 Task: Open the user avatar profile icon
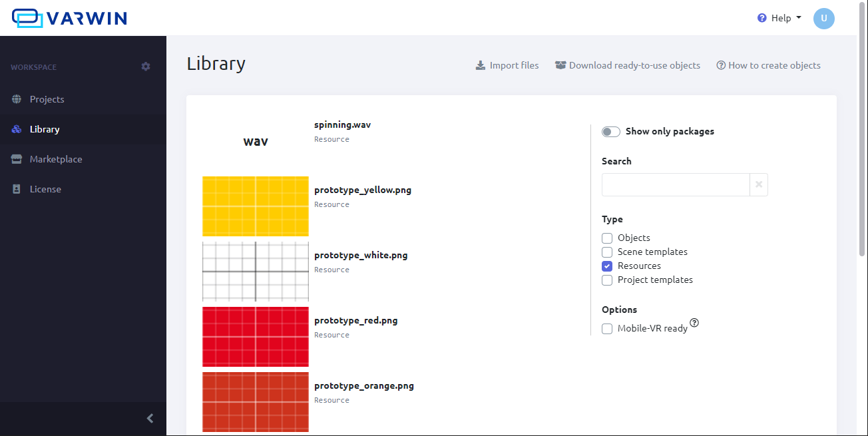click(823, 18)
